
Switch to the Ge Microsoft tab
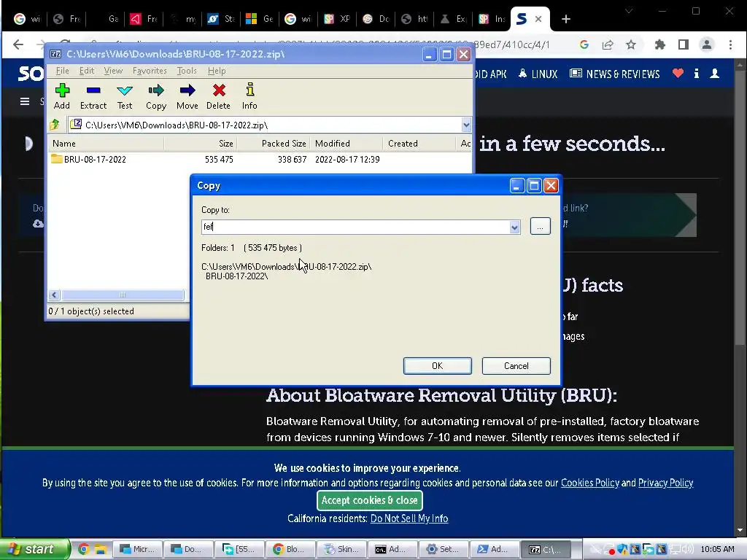pos(260,19)
